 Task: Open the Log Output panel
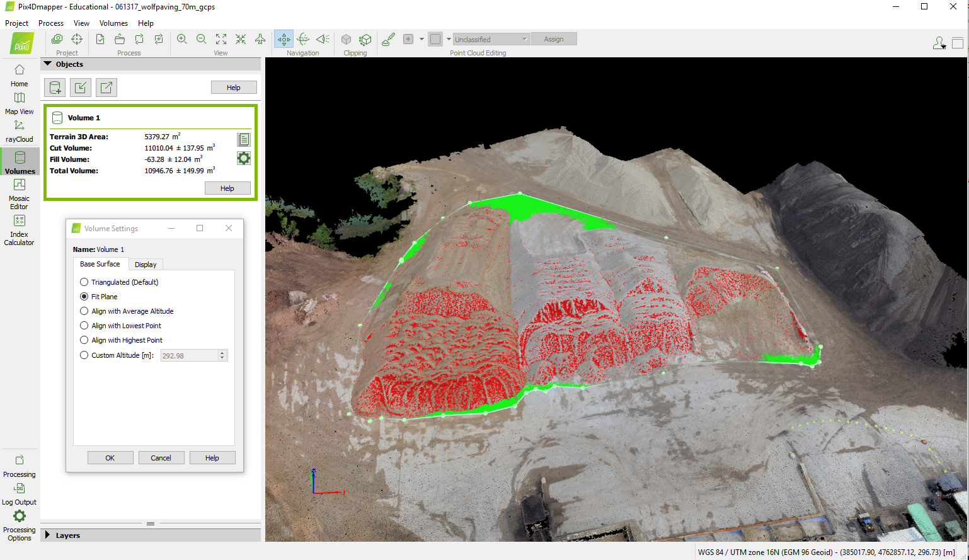pyautogui.click(x=20, y=494)
